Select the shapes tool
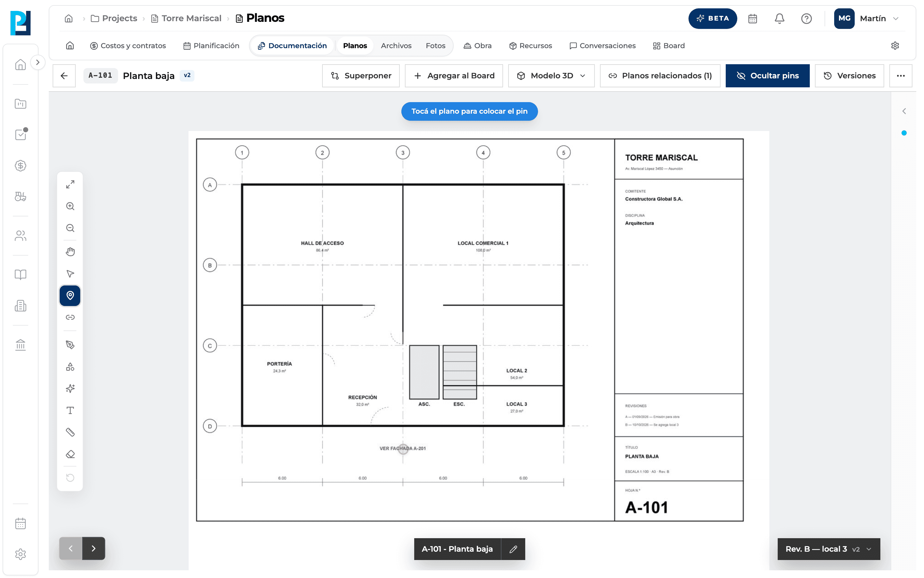924x578 pixels. coord(70,367)
